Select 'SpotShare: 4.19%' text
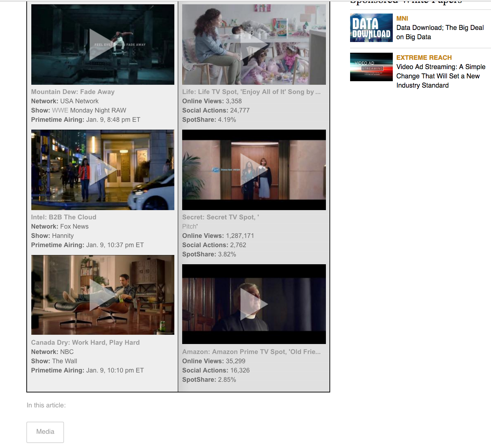This screenshot has height=448, width=491. point(209,120)
